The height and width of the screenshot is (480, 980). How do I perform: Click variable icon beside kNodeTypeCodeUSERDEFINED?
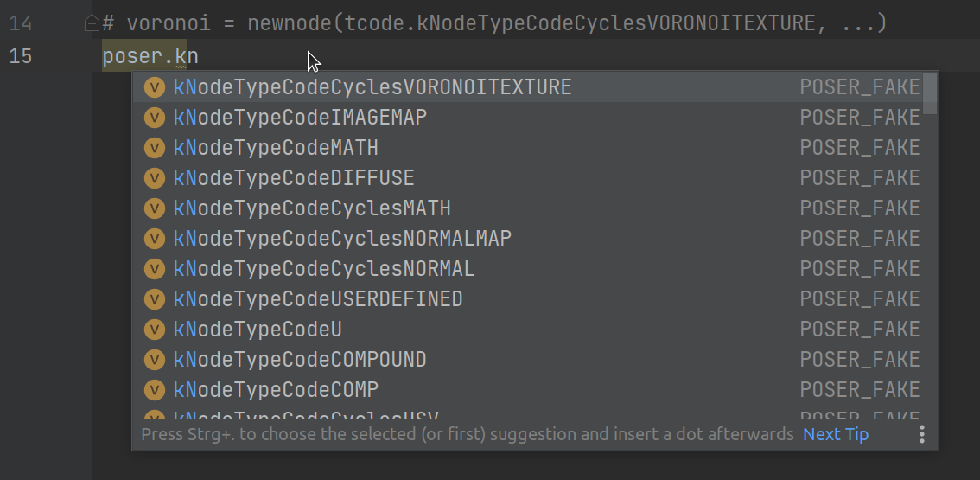pyautogui.click(x=155, y=299)
